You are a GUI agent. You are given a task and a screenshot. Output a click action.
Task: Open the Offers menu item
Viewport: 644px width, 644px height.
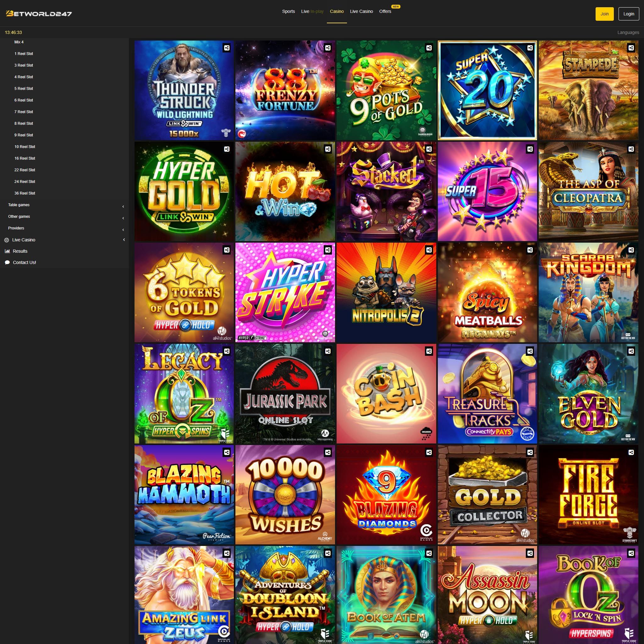pos(385,11)
